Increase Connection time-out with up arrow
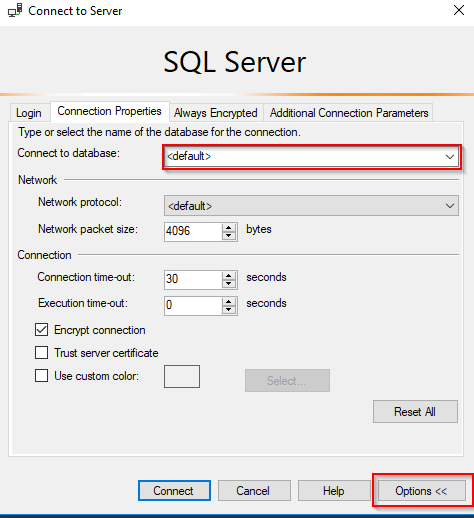Screen dimensions: 474x518 [x=229, y=275]
